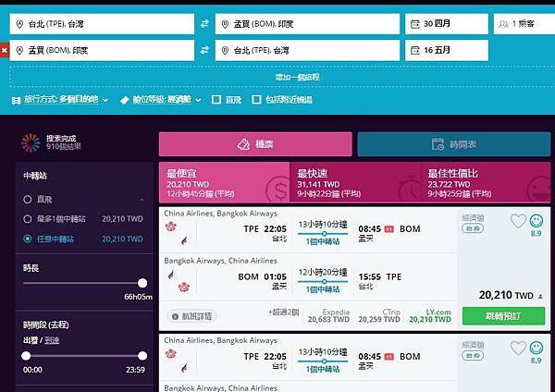Click the location pin in 孟買 destination field

click(x=225, y=24)
